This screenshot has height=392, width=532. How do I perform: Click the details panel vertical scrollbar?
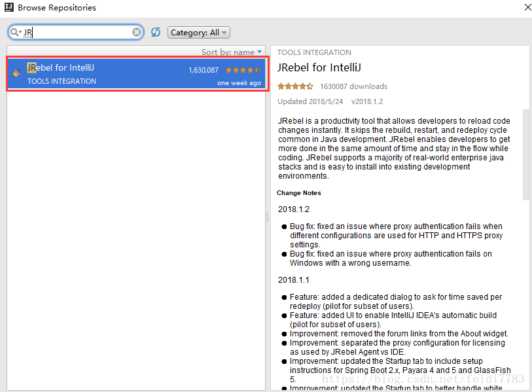coord(526,154)
